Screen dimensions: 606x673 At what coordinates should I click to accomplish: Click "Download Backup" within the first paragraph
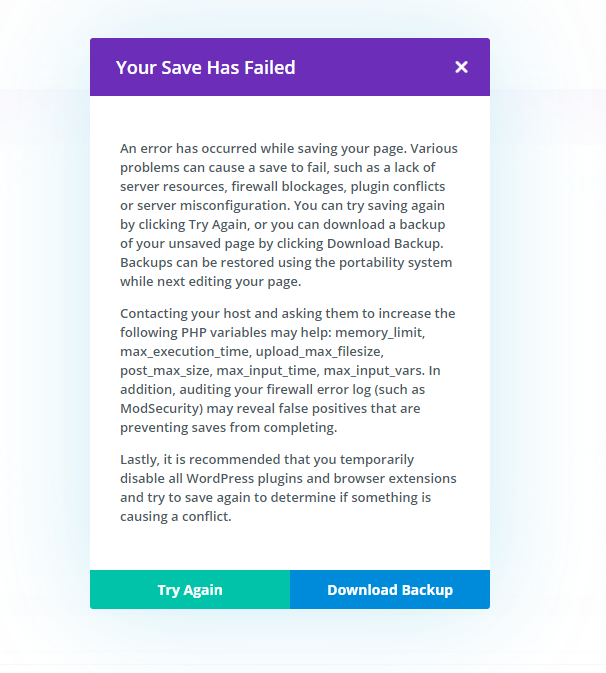click(x=386, y=243)
